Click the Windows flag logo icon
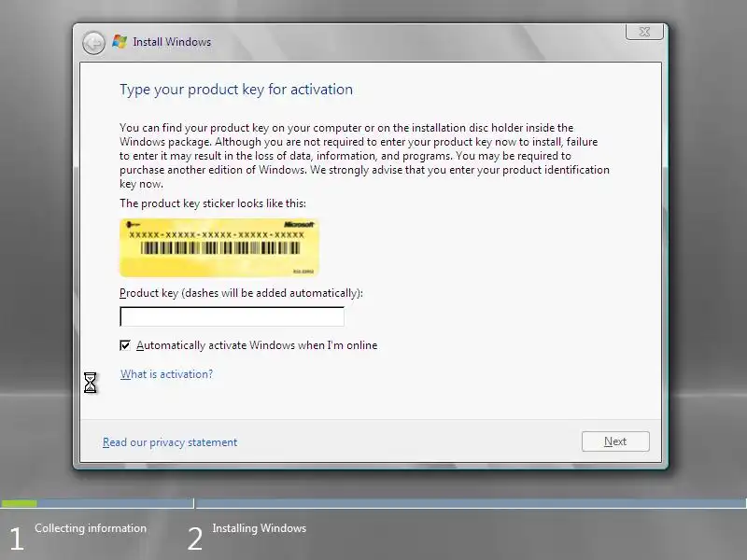This screenshot has width=747, height=560. click(120, 42)
